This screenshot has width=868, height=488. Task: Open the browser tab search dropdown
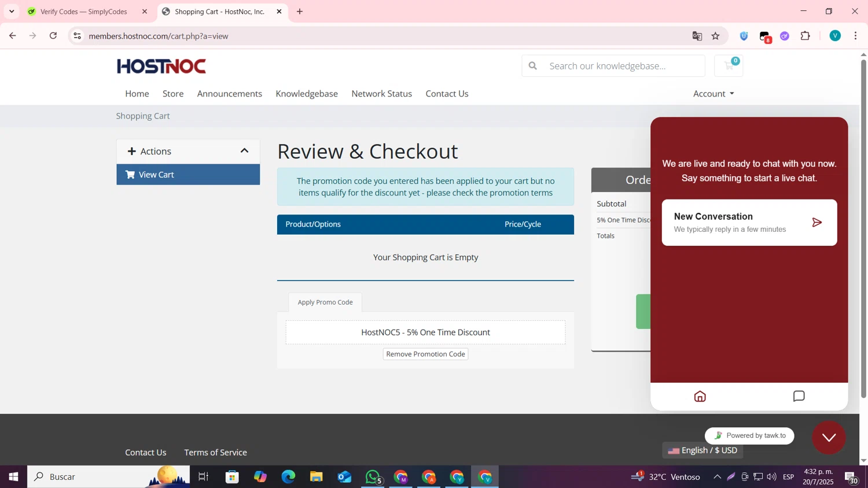click(x=12, y=12)
